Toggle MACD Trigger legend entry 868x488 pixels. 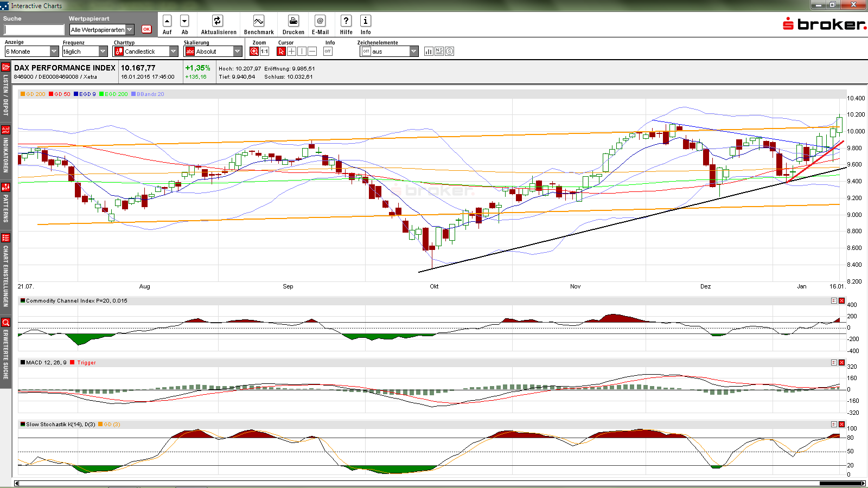point(83,363)
